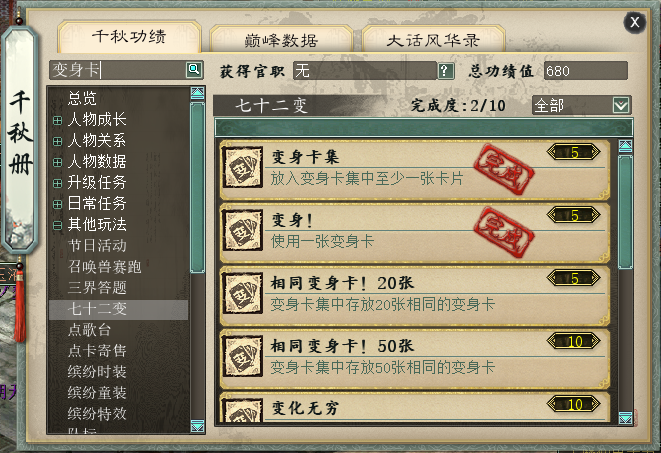This screenshot has width=661, height=453.
Task: Click the search magnifier icon
Action: pyautogui.click(x=194, y=69)
